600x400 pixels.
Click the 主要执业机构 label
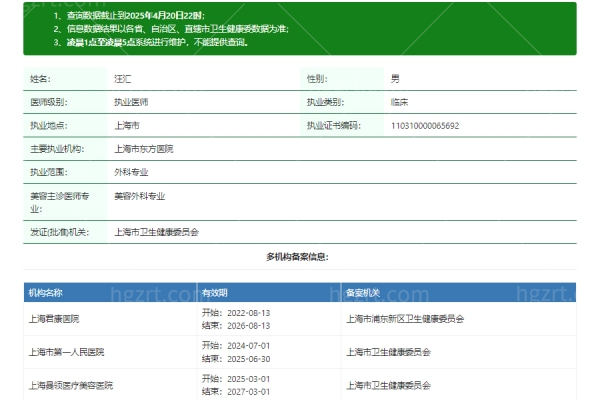click(x=57, y=149)
